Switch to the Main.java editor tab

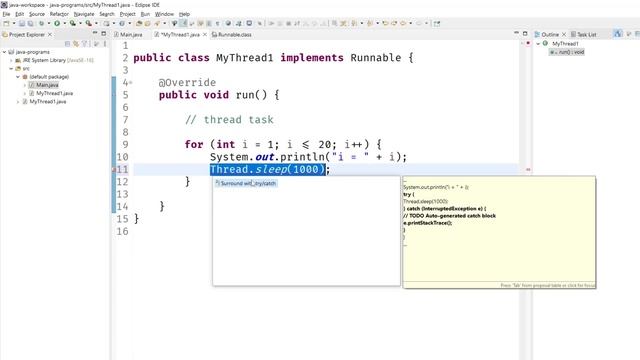(x=128, y=35)
